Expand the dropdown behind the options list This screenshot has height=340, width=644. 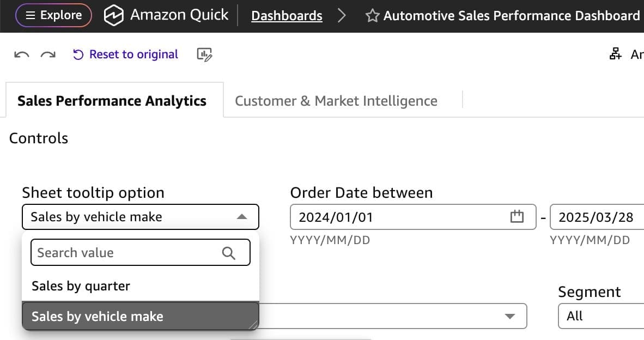(x=509, y=317)
